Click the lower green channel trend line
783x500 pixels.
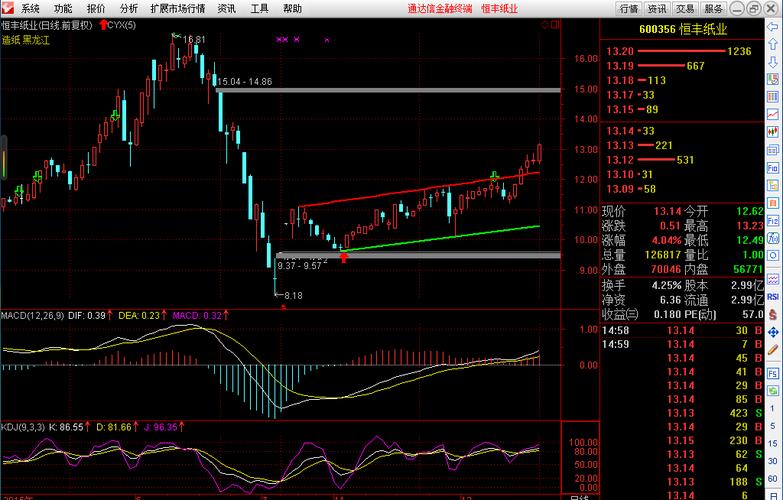[440, 238]
